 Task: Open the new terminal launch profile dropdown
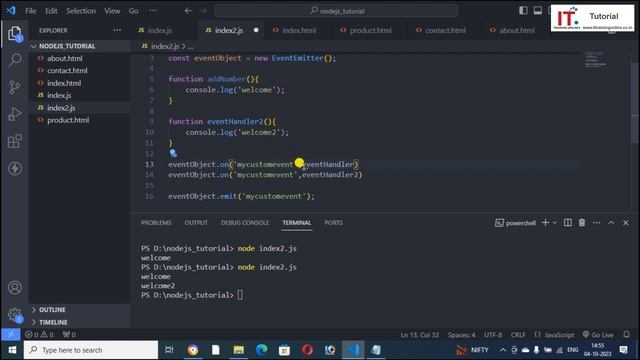coord(554,223)
